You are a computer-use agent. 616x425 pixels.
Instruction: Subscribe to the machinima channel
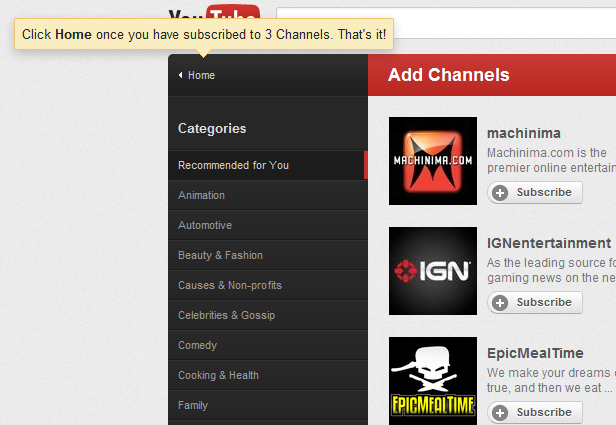click(x=535, y=192)
